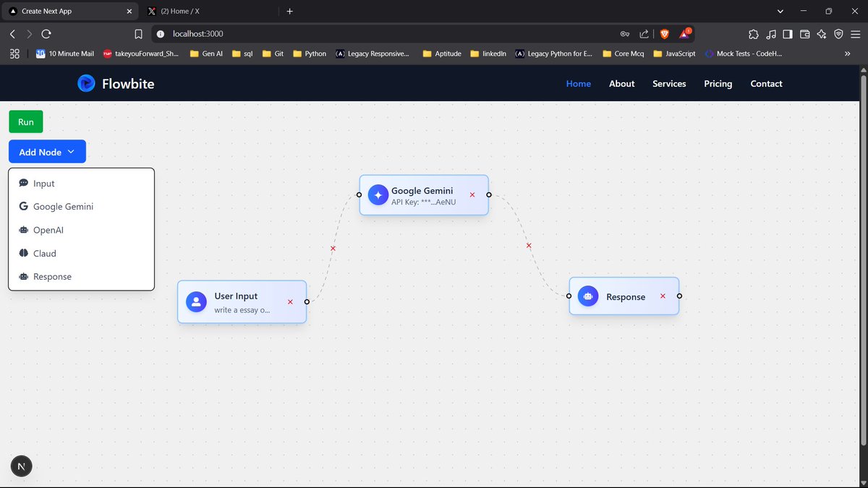Click the Google Gemini node input handle
The width and height of the screenshot is (868, 488).
[359, 194]
